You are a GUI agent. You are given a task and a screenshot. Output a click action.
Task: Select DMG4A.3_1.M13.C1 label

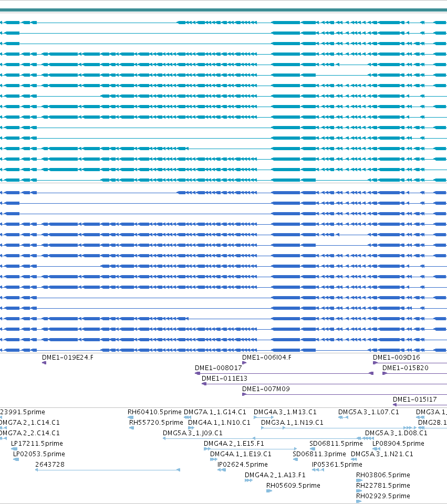(285, 412)
